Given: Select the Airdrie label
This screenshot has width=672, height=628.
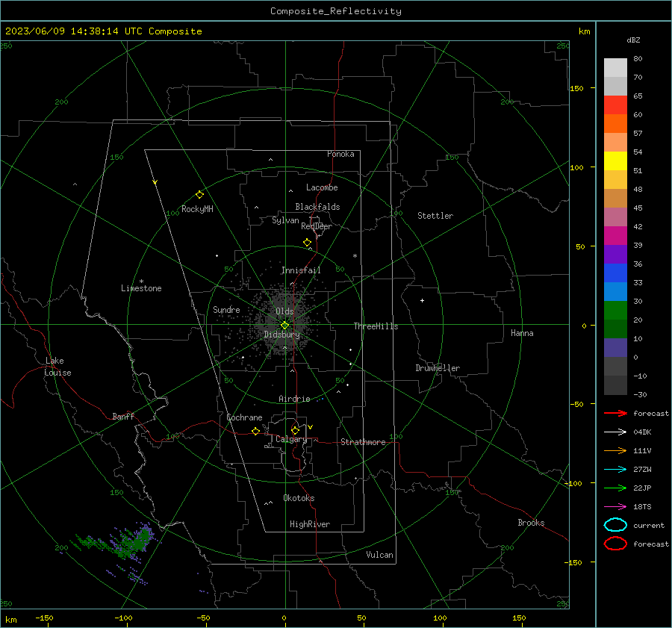Looking at the screenshot, I should tap(294, 399).
